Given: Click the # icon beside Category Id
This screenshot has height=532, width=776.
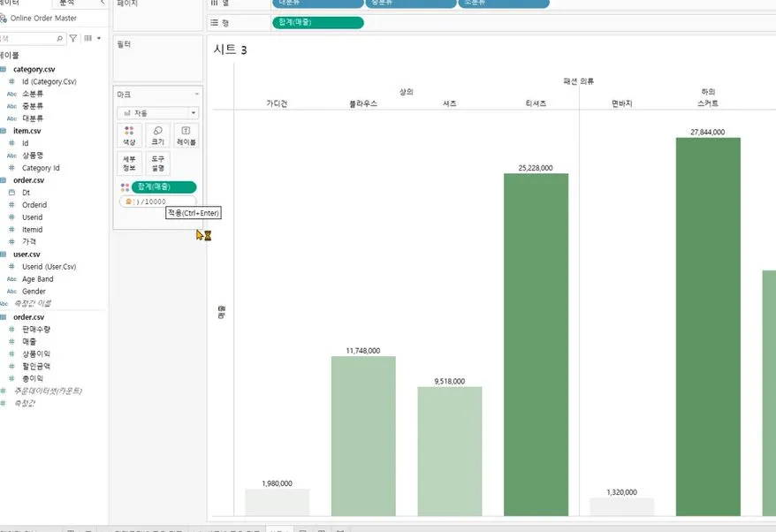Looking at the screenshot, I should coord(11,168).
